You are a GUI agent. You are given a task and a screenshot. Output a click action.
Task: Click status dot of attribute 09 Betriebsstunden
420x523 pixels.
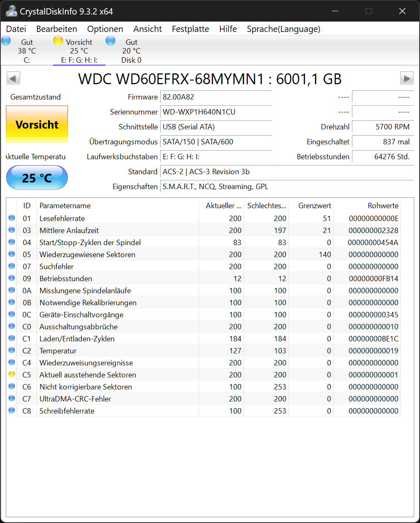click(x=12, y=278)
